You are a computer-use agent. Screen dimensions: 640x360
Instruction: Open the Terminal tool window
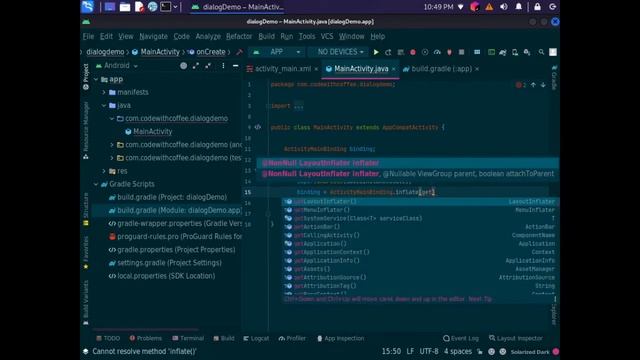[x=188, y=338]
